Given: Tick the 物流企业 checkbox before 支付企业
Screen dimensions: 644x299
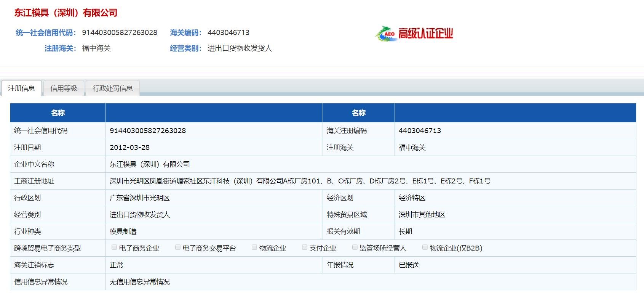Looking at the screenshot, I should [x=254, y=247].
